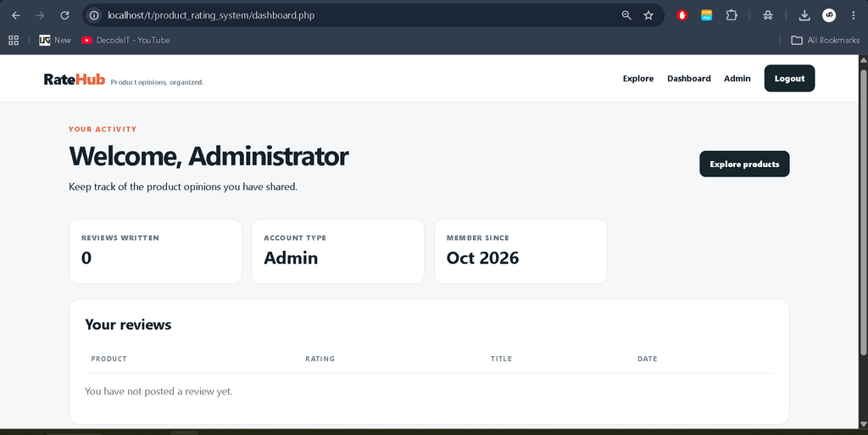This screenshot has height=435, width=868.
Task: Click the Account Type value Admin
Action: coord(291,258)
